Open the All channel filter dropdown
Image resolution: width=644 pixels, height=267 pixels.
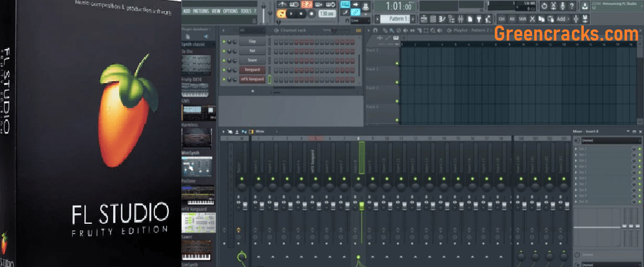252,30
